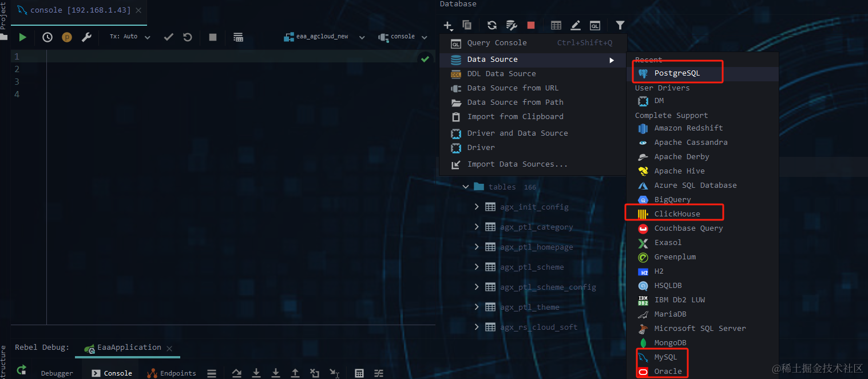Expand the agx_ptl_scheme table node
The height and width of the screenshot is (379, 868).
(477, 267)
